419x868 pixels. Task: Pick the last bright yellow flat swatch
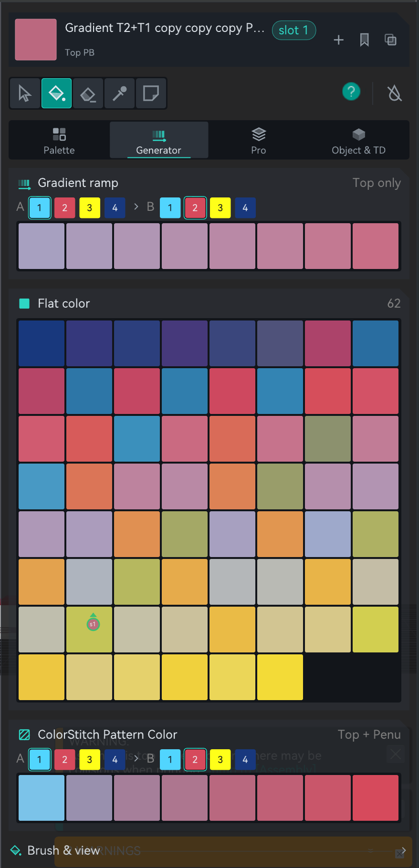coord(280,677)
